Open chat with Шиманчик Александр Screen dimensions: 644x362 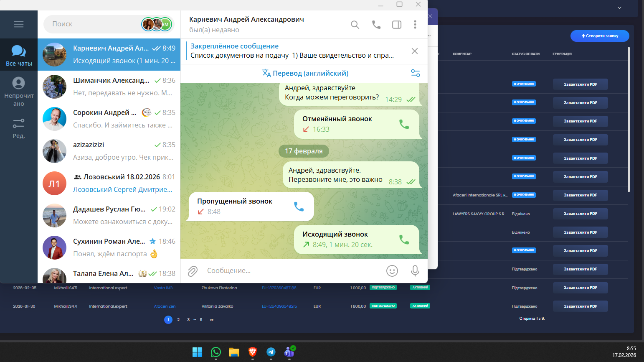109,87
